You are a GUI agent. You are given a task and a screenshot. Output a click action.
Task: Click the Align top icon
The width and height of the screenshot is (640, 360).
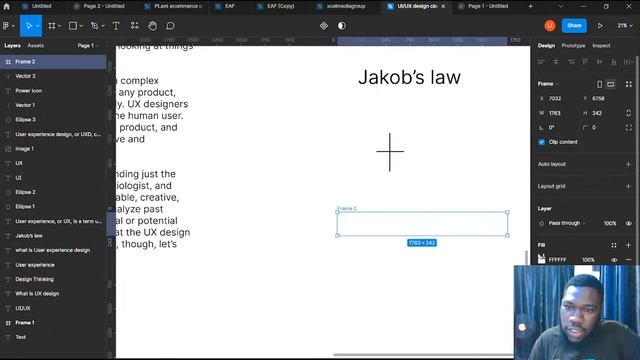pyautogui.click(x=585, y=62)
